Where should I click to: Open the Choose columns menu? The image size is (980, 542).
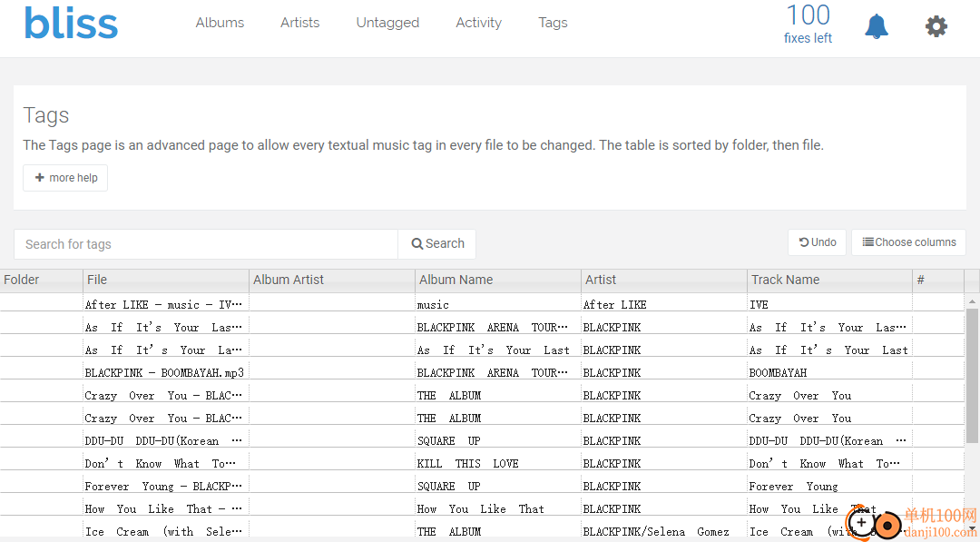908,242
